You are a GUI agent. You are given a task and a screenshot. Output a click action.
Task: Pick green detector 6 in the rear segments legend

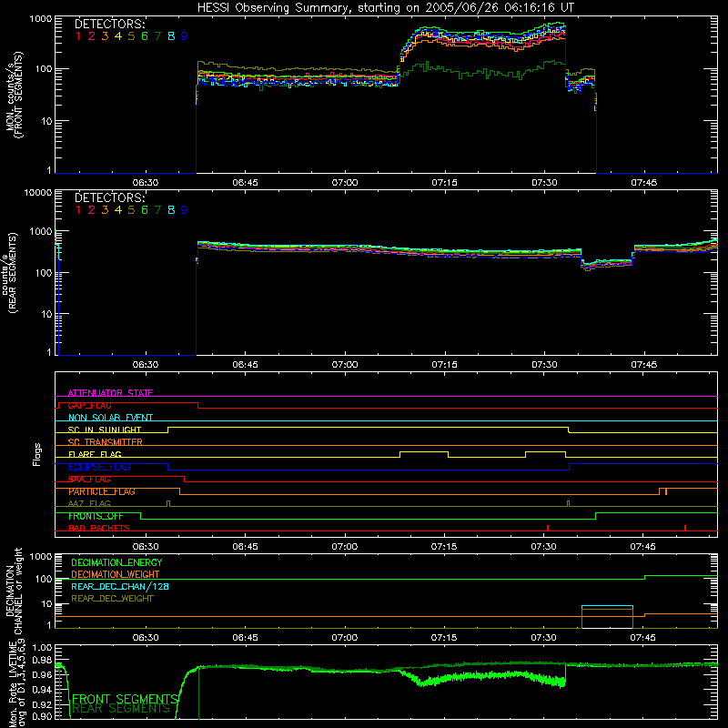tap(145, 210)
